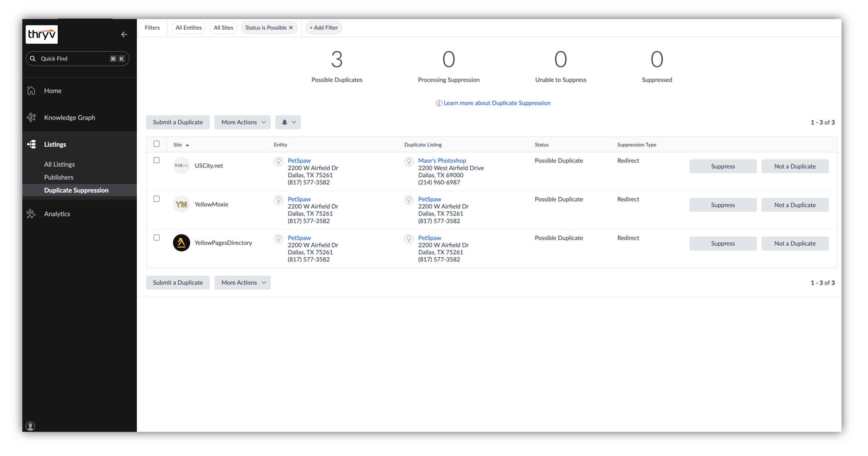Click the YellowPagesDirectory logo
Screen dimensions: 868x456
click(181, 243)
